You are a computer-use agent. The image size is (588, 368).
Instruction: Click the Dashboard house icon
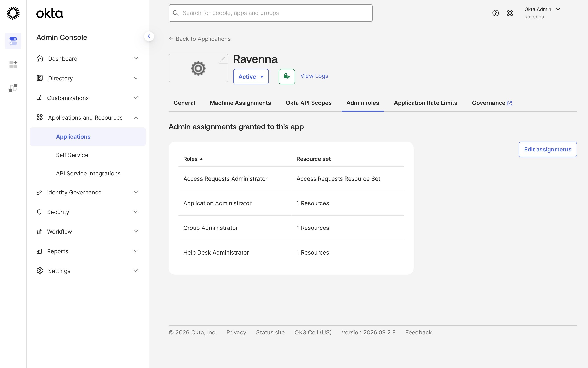40,58
